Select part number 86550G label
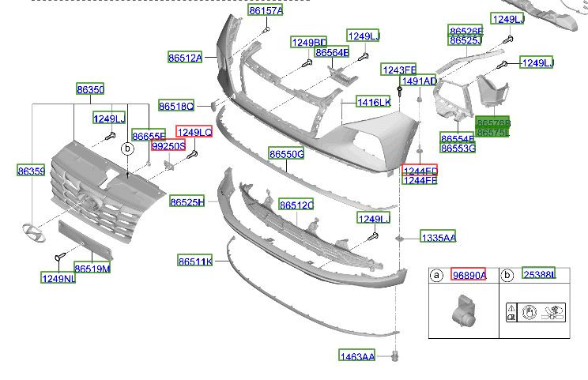 click(286, 154)
